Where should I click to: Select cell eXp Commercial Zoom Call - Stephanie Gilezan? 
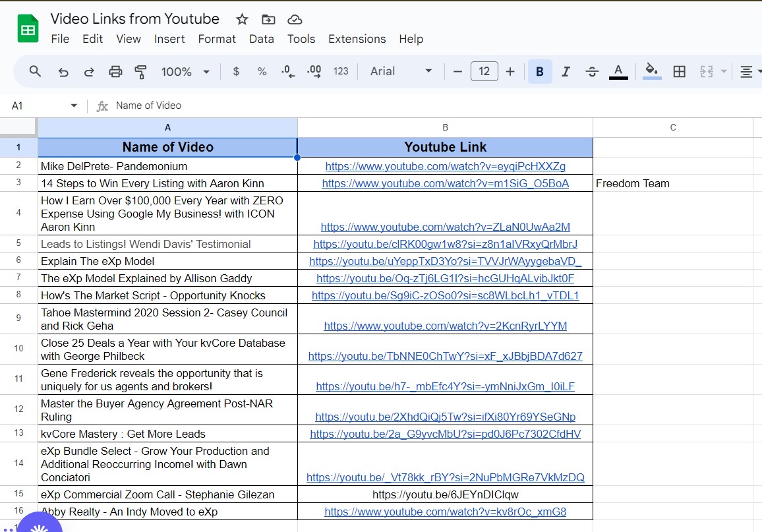point(167,494)
